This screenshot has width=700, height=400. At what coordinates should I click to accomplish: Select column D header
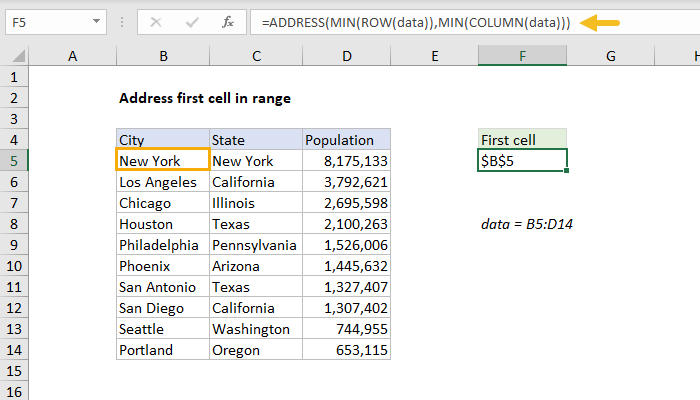(x=346, y=58)
